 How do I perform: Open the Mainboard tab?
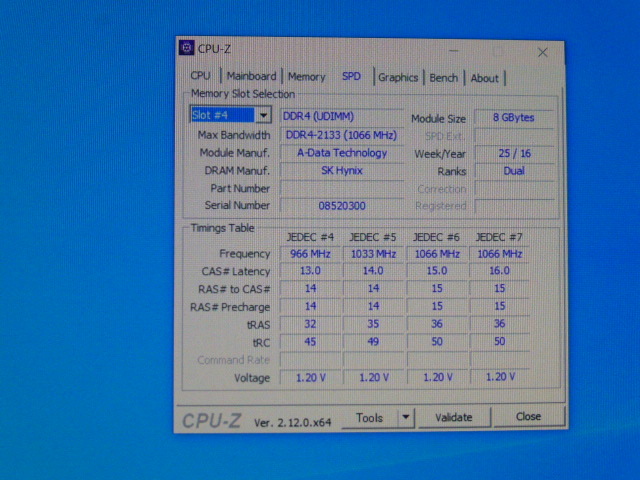tap(251, 76)
